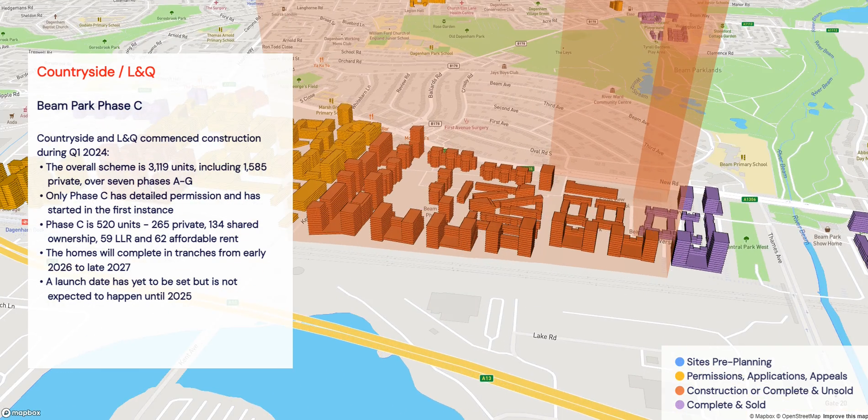Click the Beam Parklands map label
Image resolution: width=868 pixels, height=420 pixels.
pyautogui.click(x=698, y=70)
